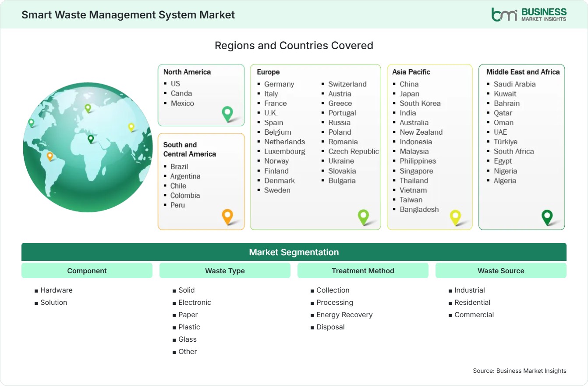Click the yellow pin in Asia Pacific card

click(x=456, y=218)
